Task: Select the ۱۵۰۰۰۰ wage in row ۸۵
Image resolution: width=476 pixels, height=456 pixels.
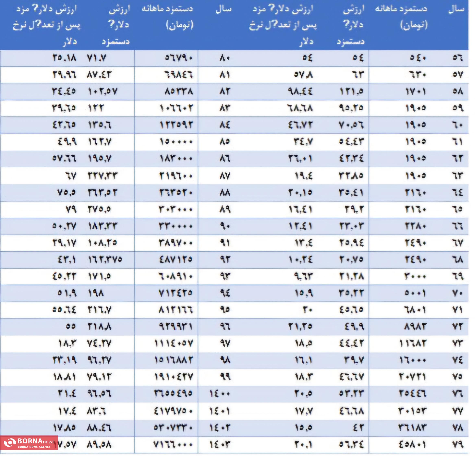Action: [176, 141]
